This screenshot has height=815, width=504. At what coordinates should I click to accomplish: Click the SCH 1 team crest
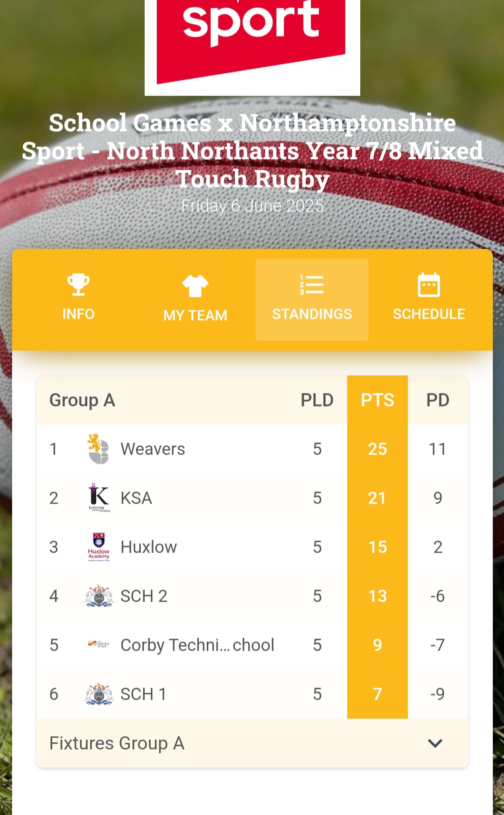tap(99, 694)
